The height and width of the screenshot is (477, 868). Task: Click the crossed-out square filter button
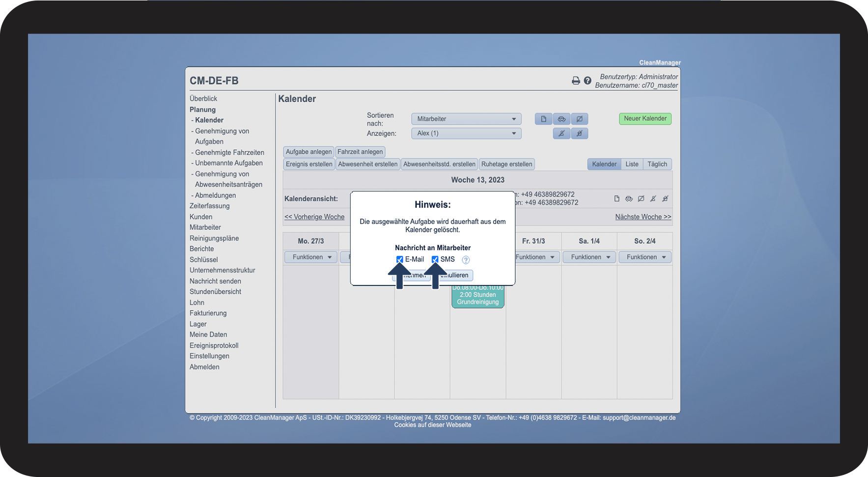pyautogui.click(x=580, y=119)
